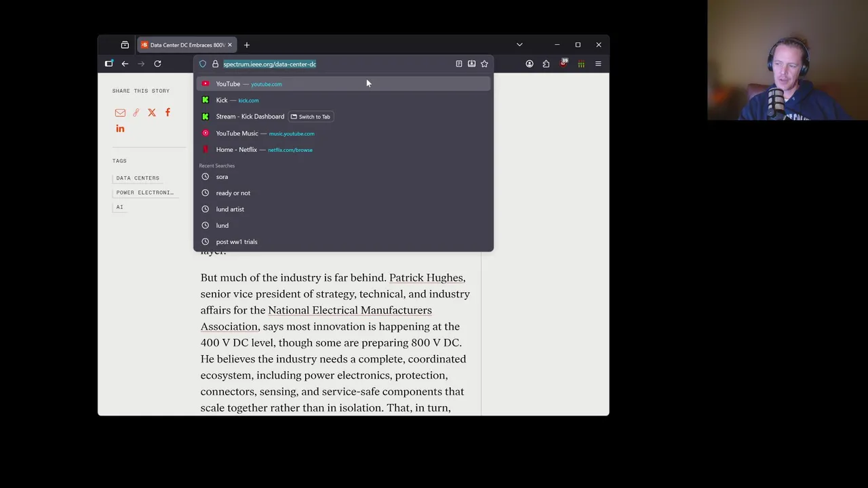
Task: Click the site padlock icon
Action: pos(215,64)
